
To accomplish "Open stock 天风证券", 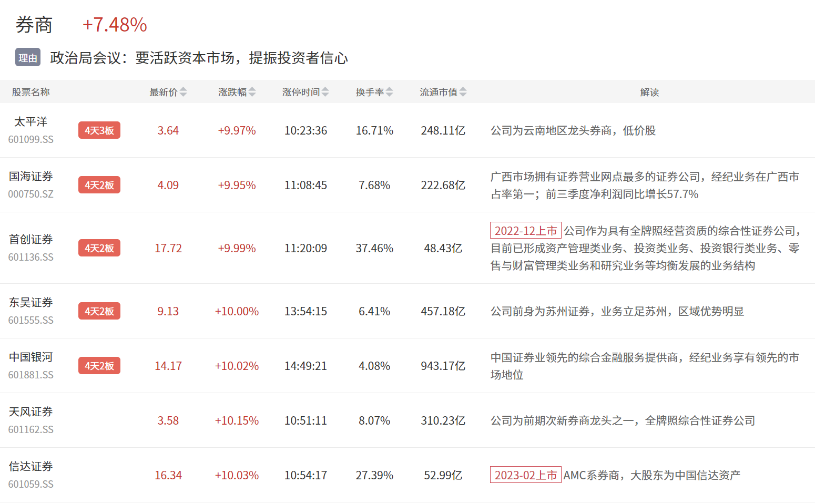I will pyautogui.click(x=30, y=412).
